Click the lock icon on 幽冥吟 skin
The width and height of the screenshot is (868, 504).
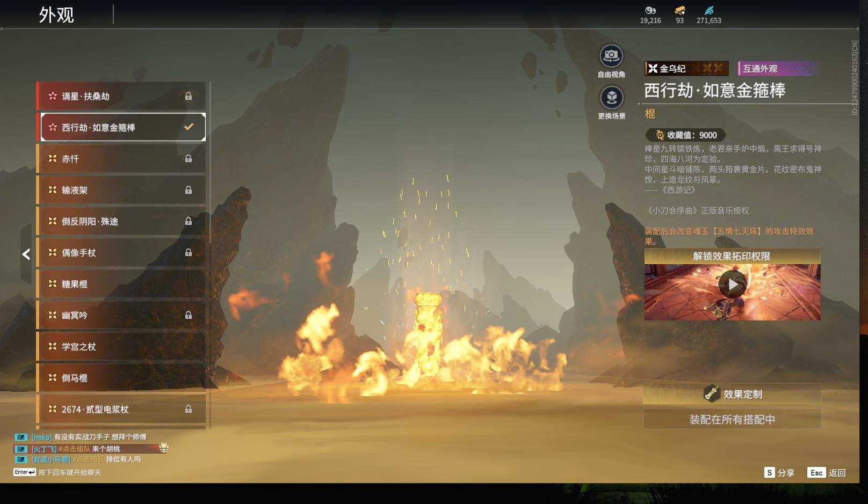(x=189, y=315)
